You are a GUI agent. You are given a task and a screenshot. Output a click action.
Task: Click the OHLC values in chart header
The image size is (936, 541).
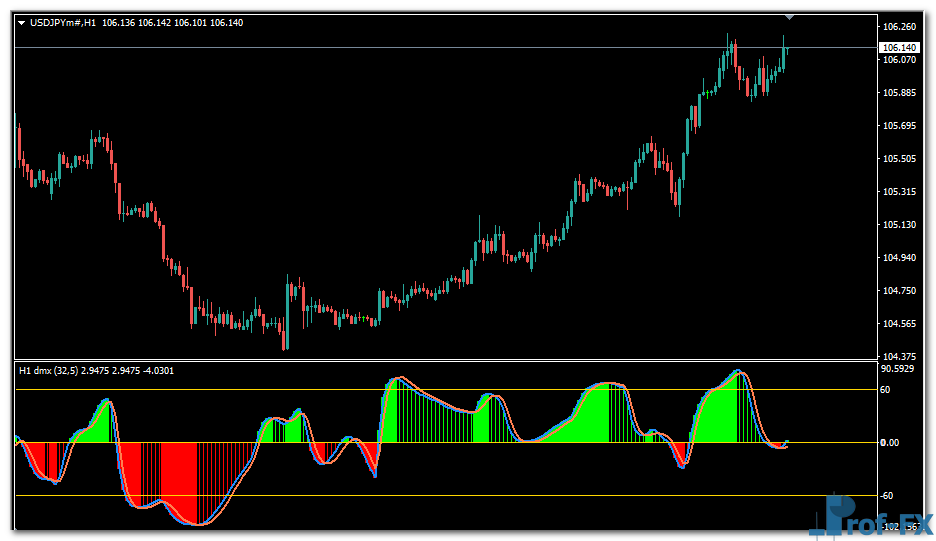[x=172, y=22]
